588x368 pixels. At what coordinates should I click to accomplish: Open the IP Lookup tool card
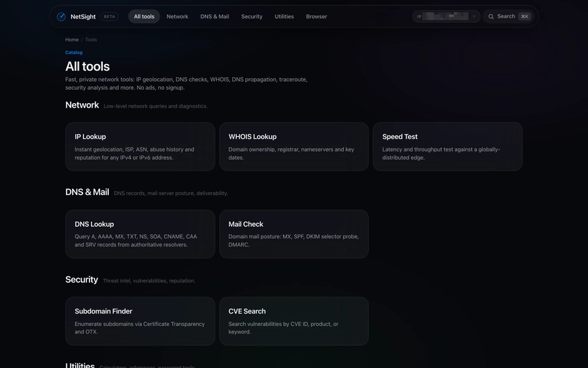[x=140, y=146]
